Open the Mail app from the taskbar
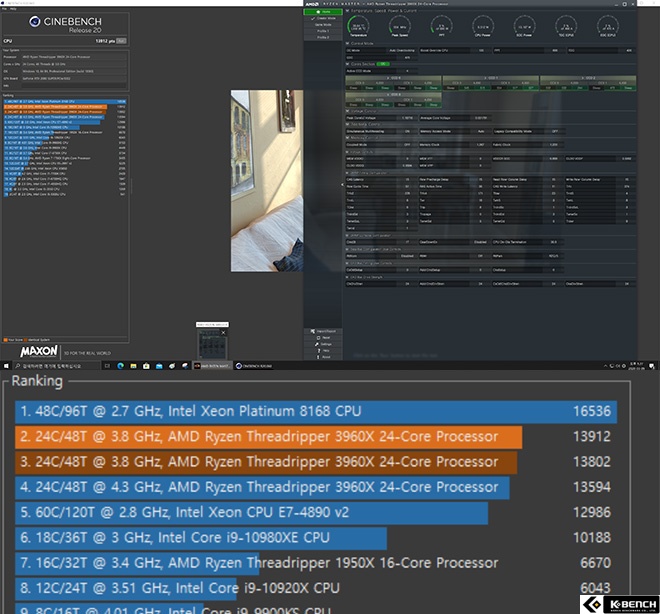This screenshot has height=614, width=660. tap(159, 366)
